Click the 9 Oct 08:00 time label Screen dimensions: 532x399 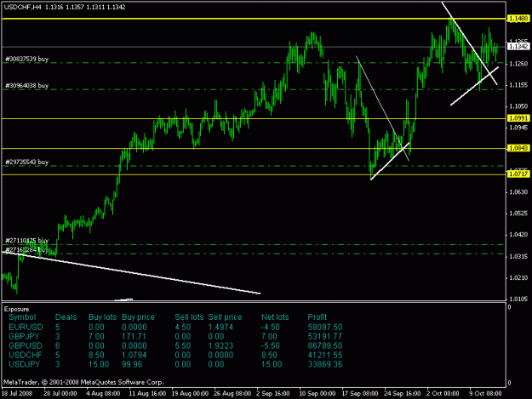tap(485, 394)
